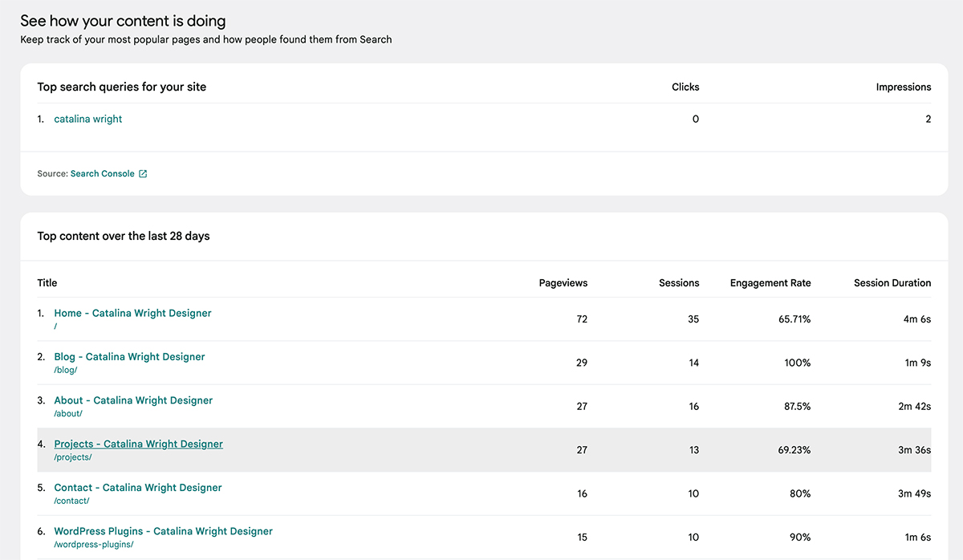Viewport: 963px width, 560px height.
Task: Open Home - Catalina Wright Designer page link
Action: [132, 314]
